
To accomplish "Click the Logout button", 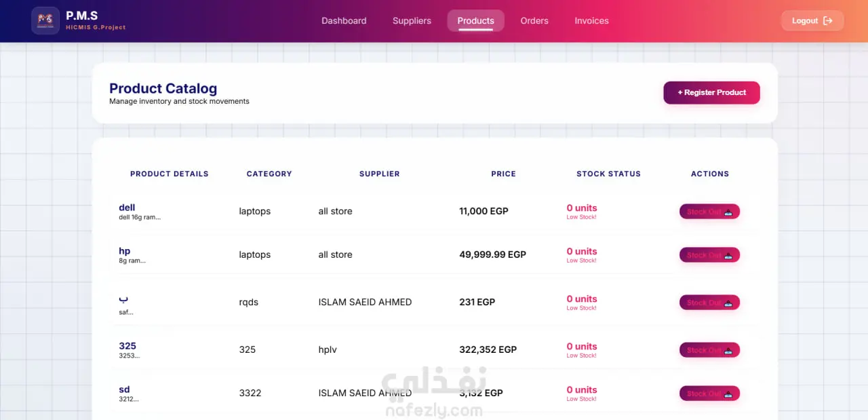I will (812, 21).
